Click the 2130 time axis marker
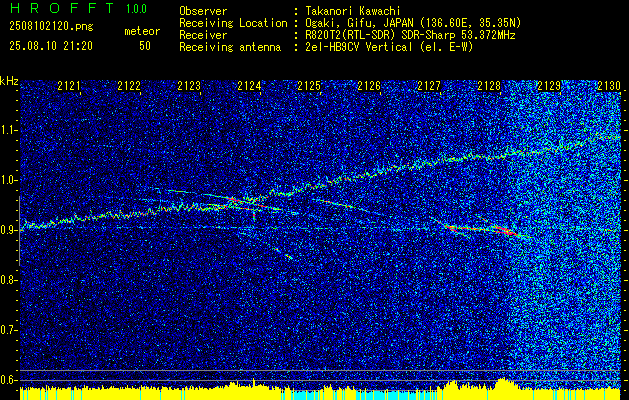Screen dimensions: 629x400 pos(609,86)
